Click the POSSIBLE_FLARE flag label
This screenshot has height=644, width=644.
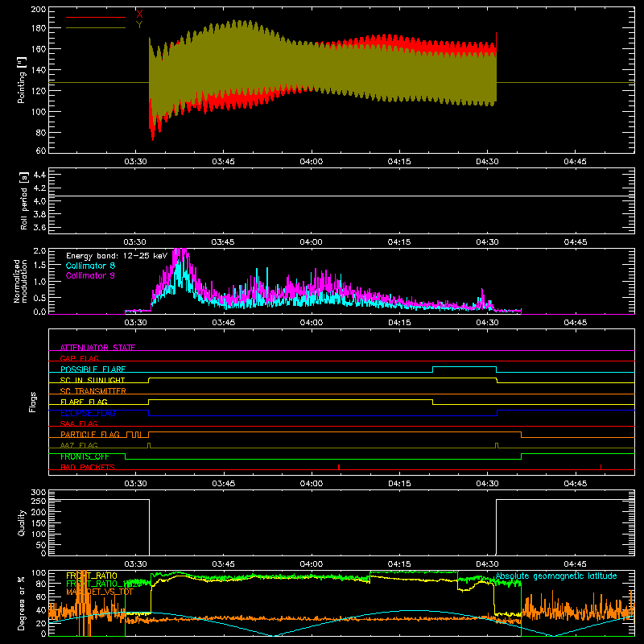(x=93, y=369)
